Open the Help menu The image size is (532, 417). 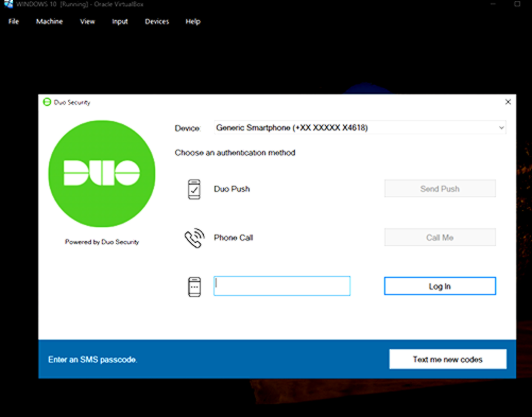click(193, 21)
